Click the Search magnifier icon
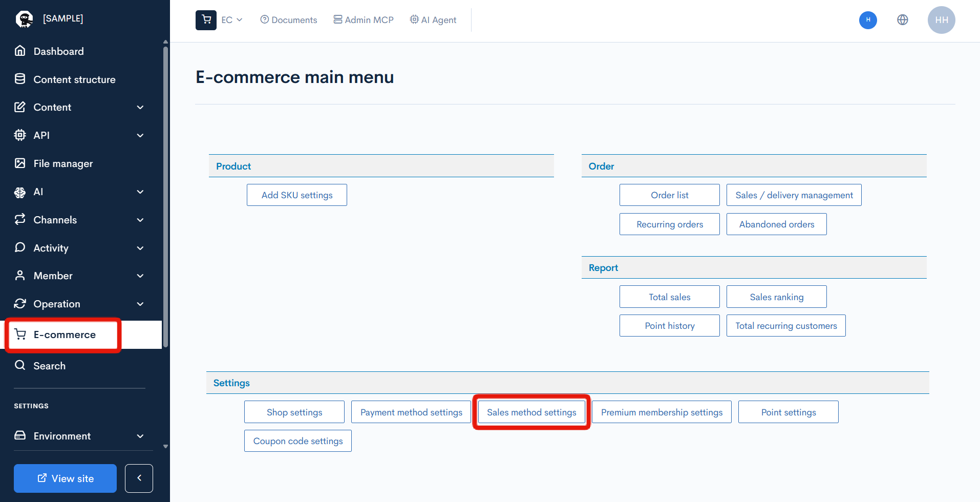 click(x=20, y=365)
